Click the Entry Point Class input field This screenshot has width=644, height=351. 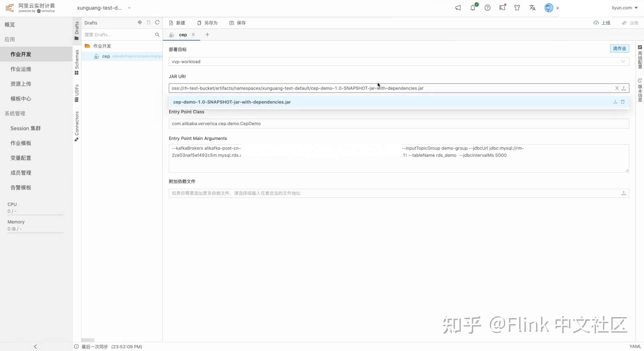(398, 124)
